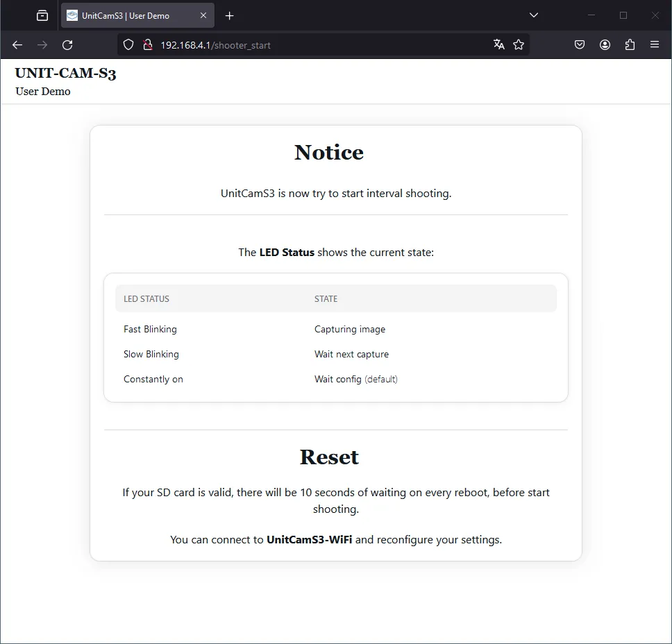Open the list all tabs dropdown chevron
Screen dimensions: 672x644
[x=534, y=15]
